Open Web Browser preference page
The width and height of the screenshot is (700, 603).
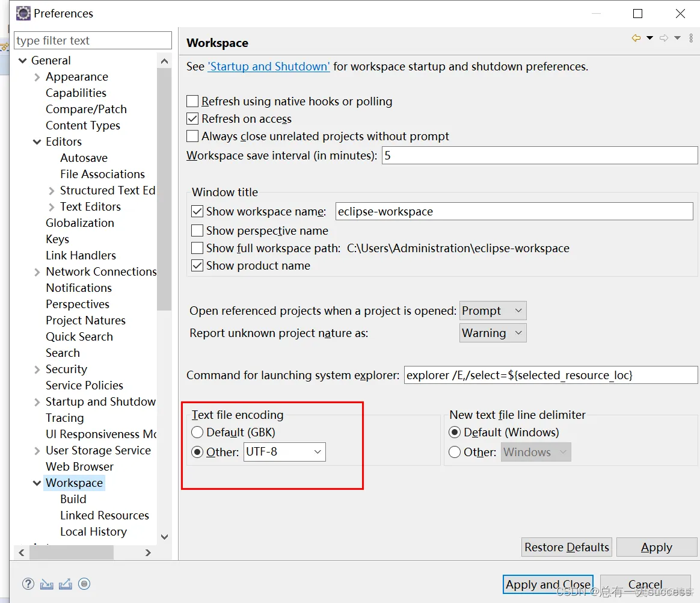(x=79, y=467)
